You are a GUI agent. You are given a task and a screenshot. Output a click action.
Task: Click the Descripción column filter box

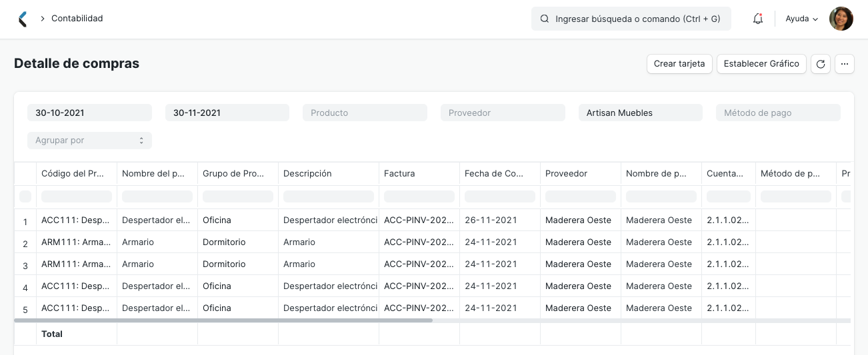(x=329, y=196)
